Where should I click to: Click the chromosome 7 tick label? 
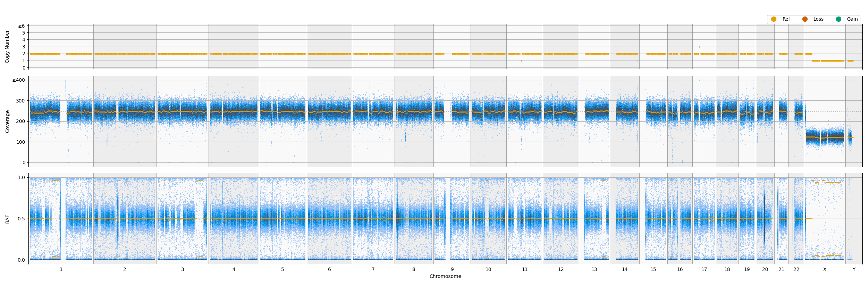373,270
